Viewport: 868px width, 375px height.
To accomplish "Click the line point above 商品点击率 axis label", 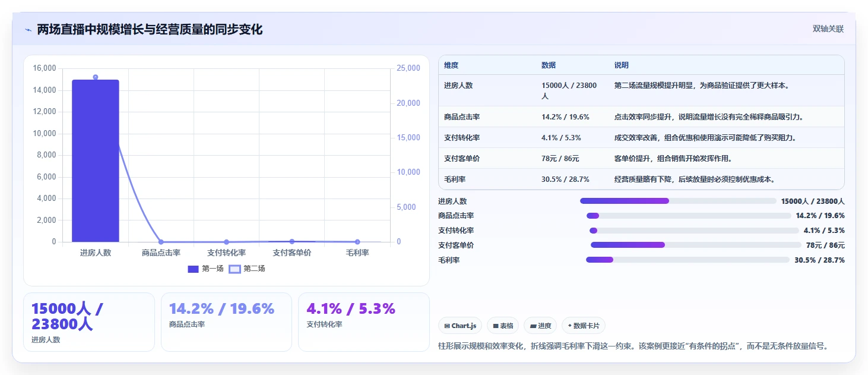I will [x=161, y=242].
